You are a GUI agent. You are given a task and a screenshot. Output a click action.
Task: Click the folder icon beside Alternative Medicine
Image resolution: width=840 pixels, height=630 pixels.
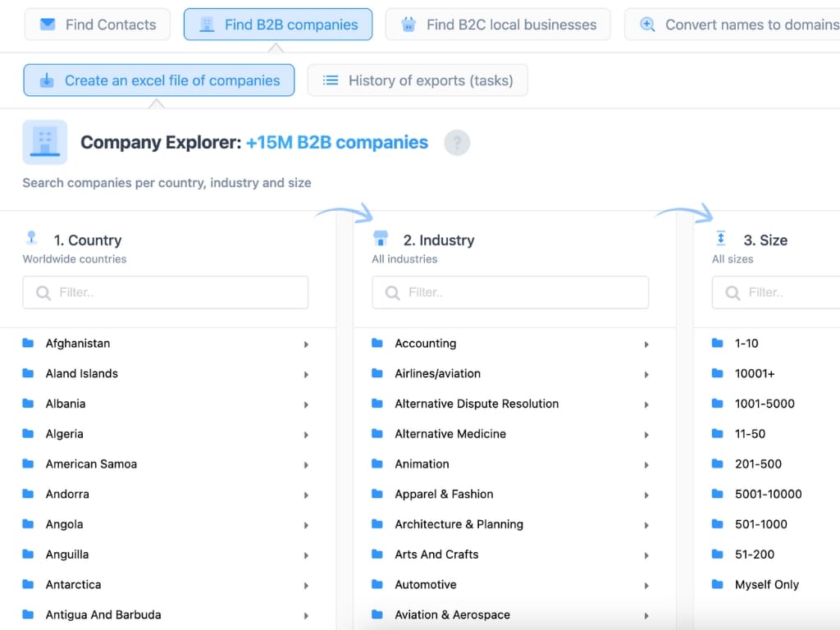(377, 433)
